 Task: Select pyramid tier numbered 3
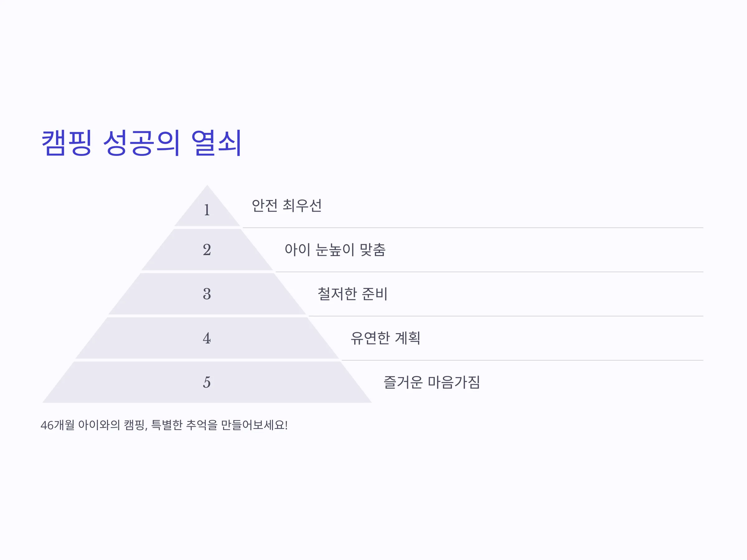click(207, 294)
